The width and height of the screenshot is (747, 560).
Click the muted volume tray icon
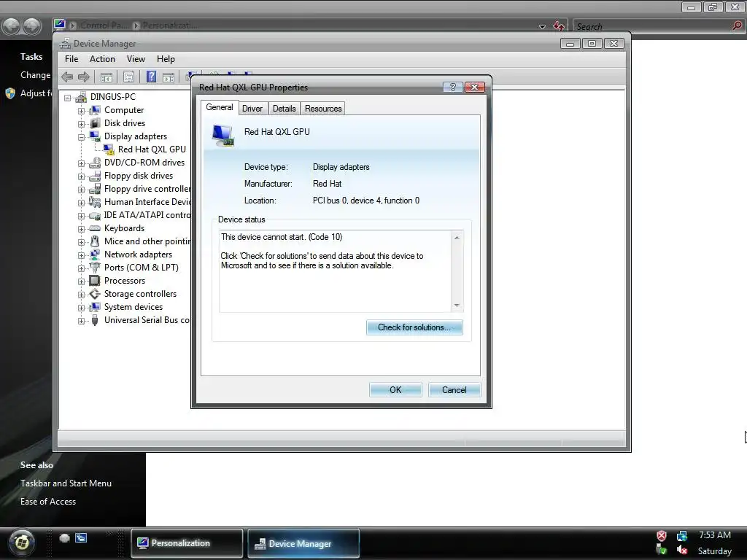click(682, 550)
